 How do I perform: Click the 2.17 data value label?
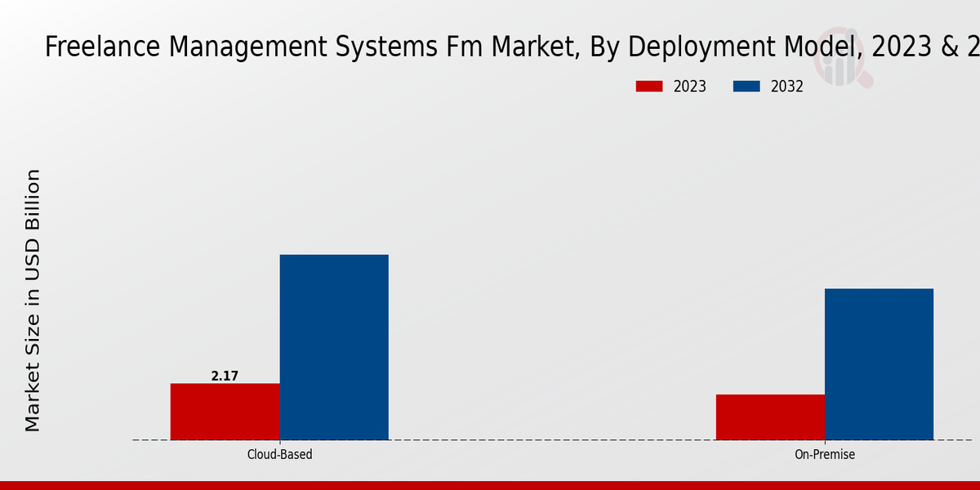(225, 376)
